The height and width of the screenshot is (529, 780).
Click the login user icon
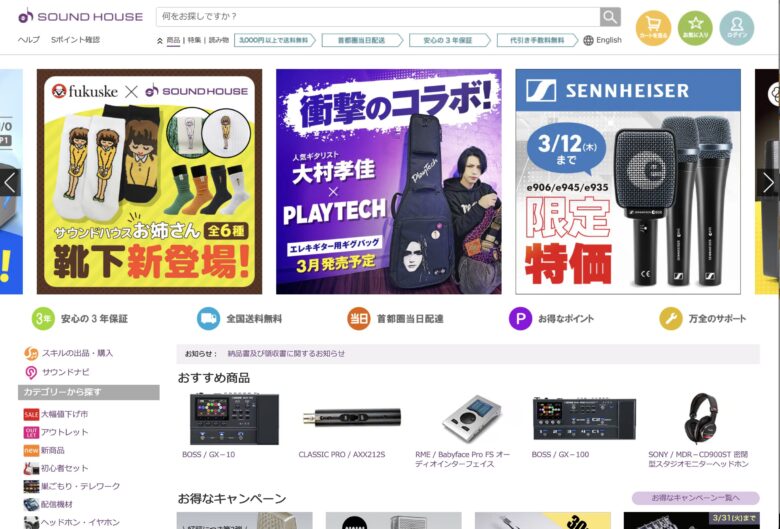pyautogui.click(x=736, y=28)
